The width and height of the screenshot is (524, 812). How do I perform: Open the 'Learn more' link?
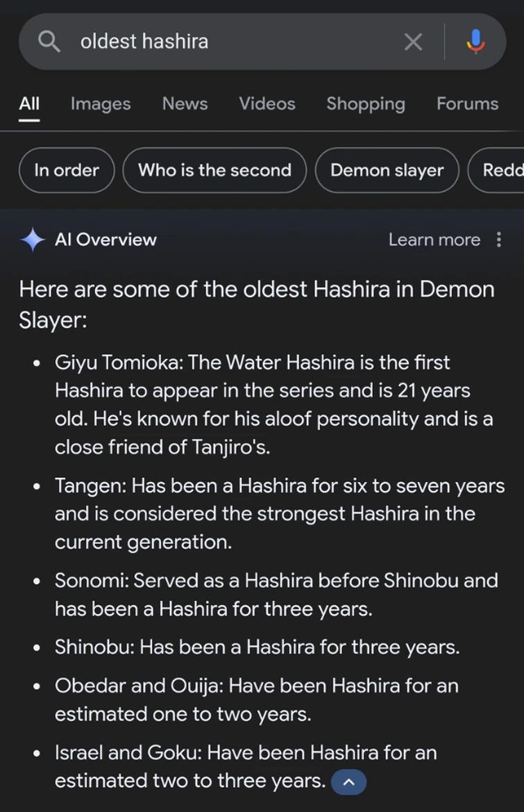[434, 239]
